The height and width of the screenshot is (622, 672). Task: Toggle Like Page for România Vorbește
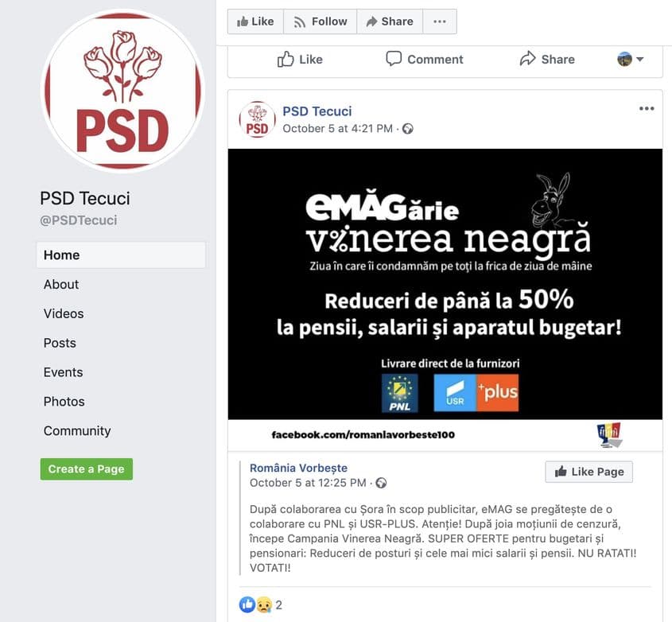click(x=588, y=472)
